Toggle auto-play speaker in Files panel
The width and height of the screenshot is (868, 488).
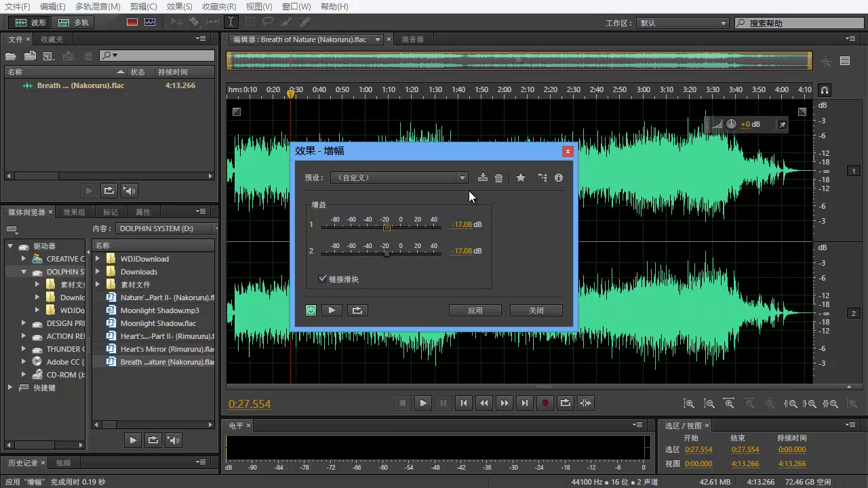point(130,191)
